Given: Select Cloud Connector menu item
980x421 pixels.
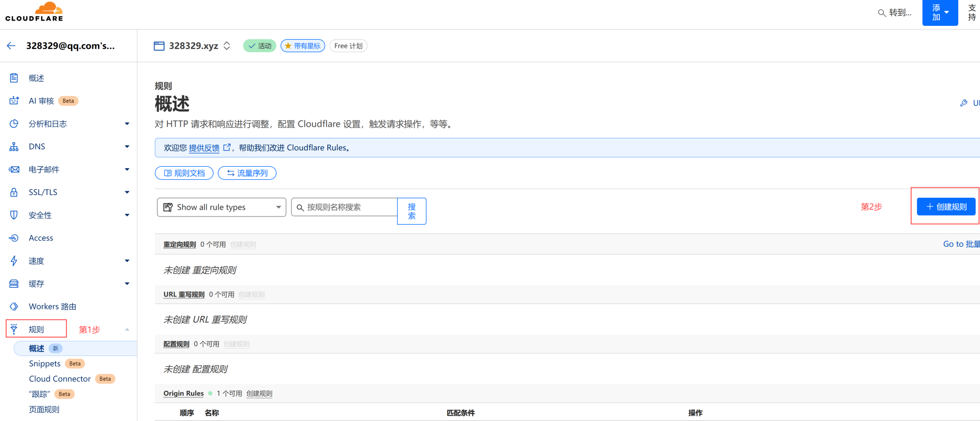Looking at the screenshot, I should pyautogui.click(x=60, y=379).
